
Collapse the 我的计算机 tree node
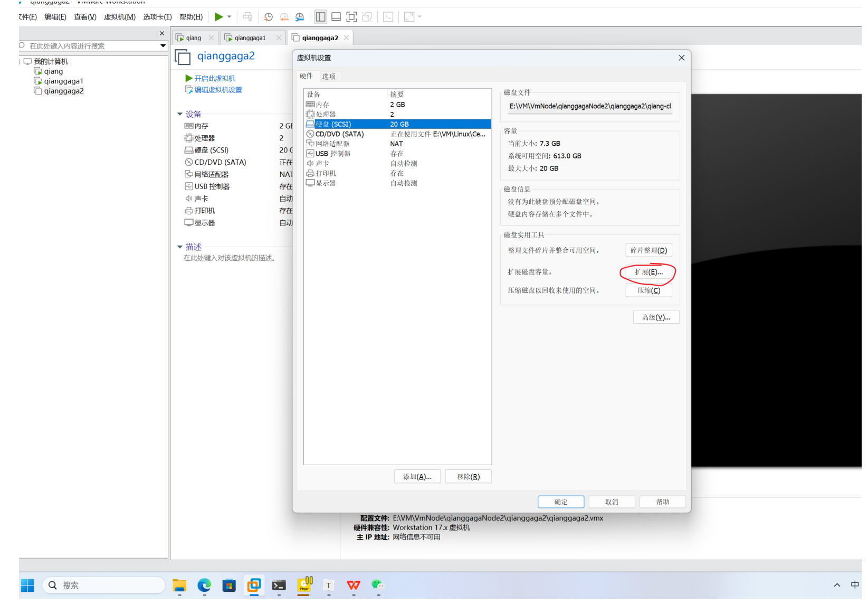coord(20,62)
